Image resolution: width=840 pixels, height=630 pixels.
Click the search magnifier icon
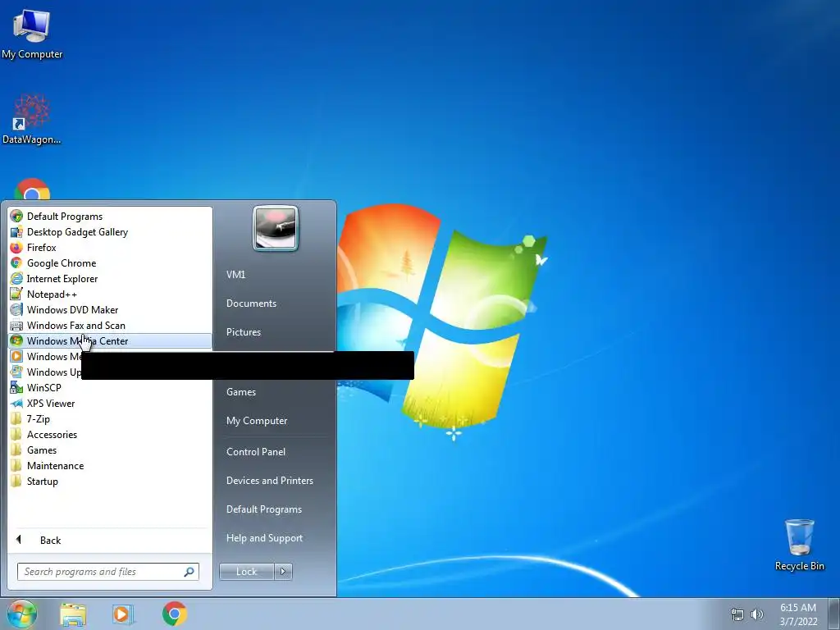coord(189,572)
